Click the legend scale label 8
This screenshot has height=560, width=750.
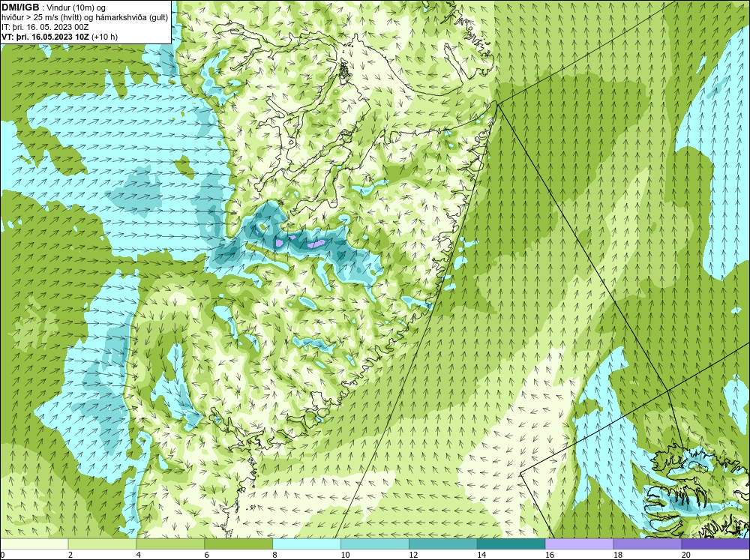(275, 555)
